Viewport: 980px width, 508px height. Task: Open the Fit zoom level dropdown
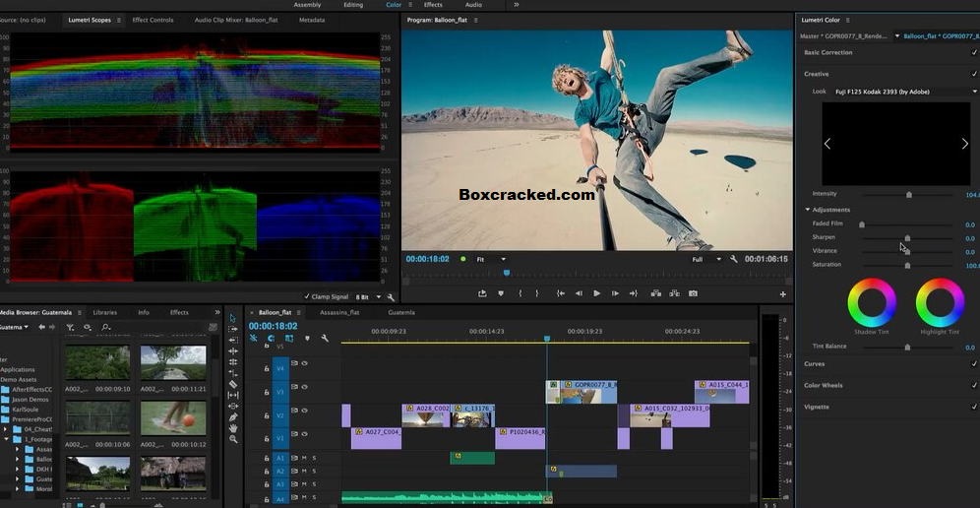pos(491,259)
